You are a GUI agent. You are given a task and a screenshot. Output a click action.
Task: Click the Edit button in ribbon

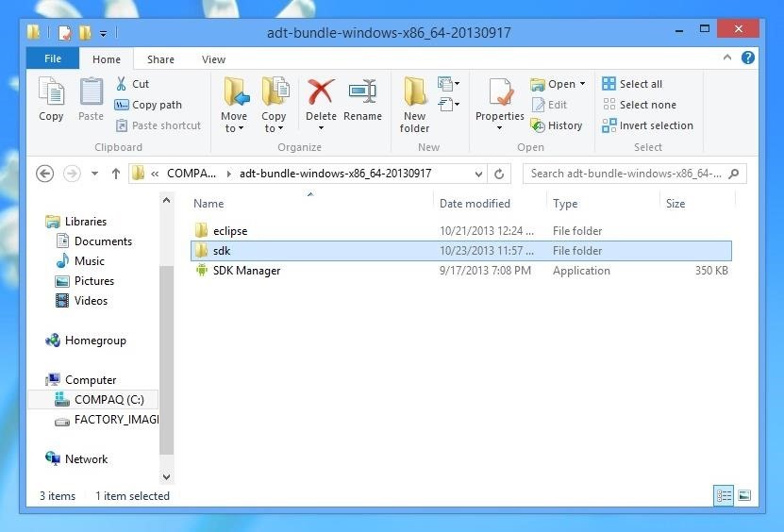tap(549, 105)
